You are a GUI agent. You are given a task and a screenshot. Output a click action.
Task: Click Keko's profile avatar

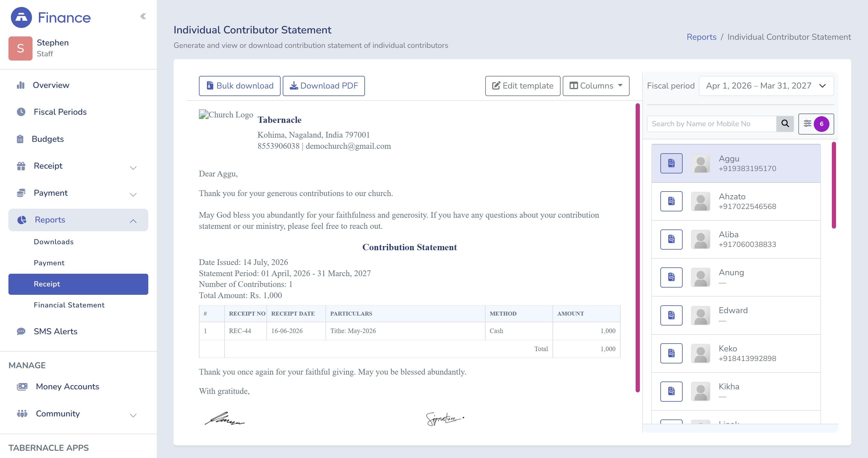(700, 353)
